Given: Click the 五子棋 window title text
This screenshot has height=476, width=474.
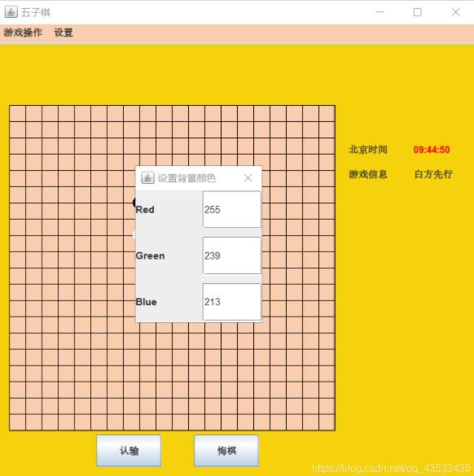Looking at the screenshot, I should pos(36,12).
